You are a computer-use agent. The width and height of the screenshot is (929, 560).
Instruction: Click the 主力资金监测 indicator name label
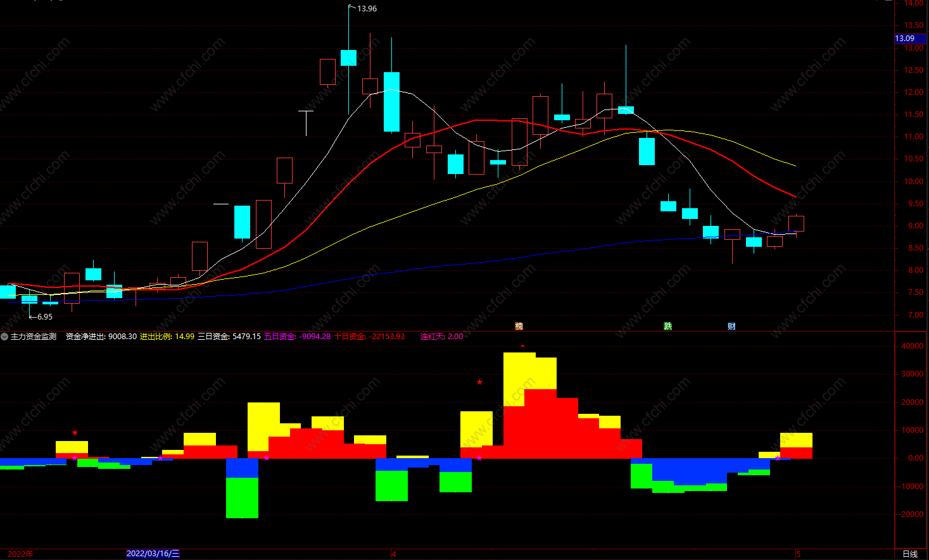coord(34,337)
